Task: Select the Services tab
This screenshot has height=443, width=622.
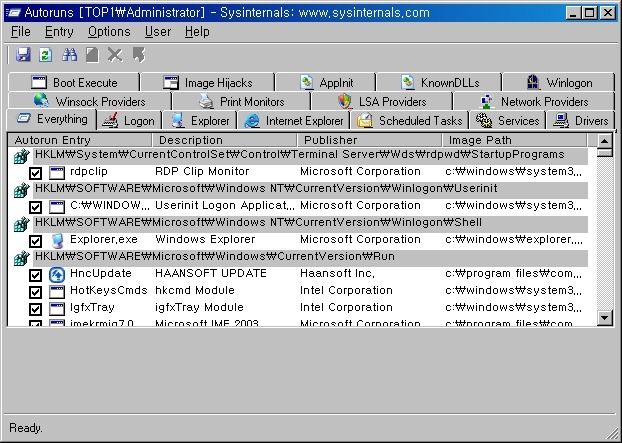Action: coord(507,121)
